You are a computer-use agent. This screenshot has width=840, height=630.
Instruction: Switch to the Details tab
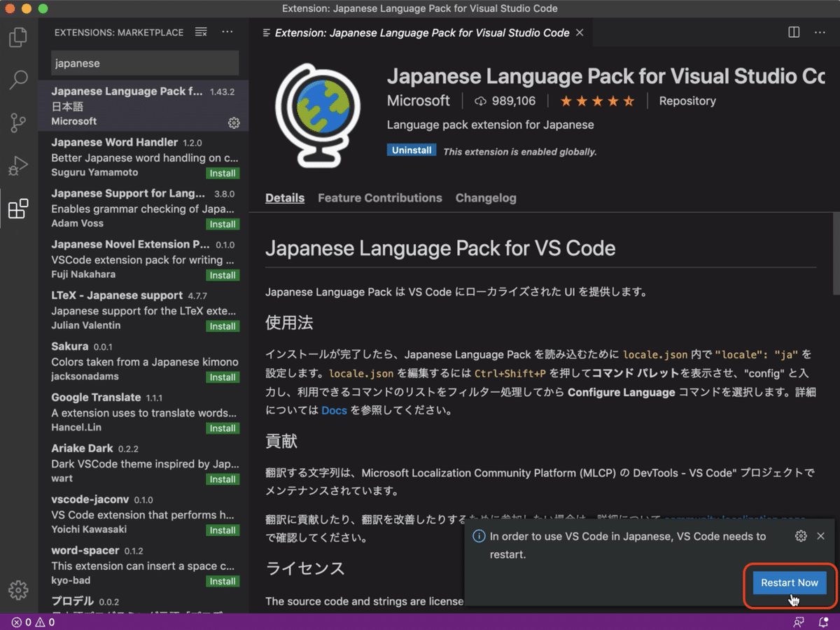[285, 198]
